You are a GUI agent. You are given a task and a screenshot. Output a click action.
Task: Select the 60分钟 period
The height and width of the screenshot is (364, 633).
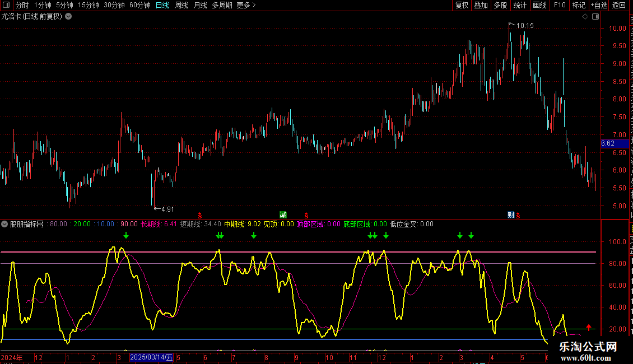click(139, 5)
